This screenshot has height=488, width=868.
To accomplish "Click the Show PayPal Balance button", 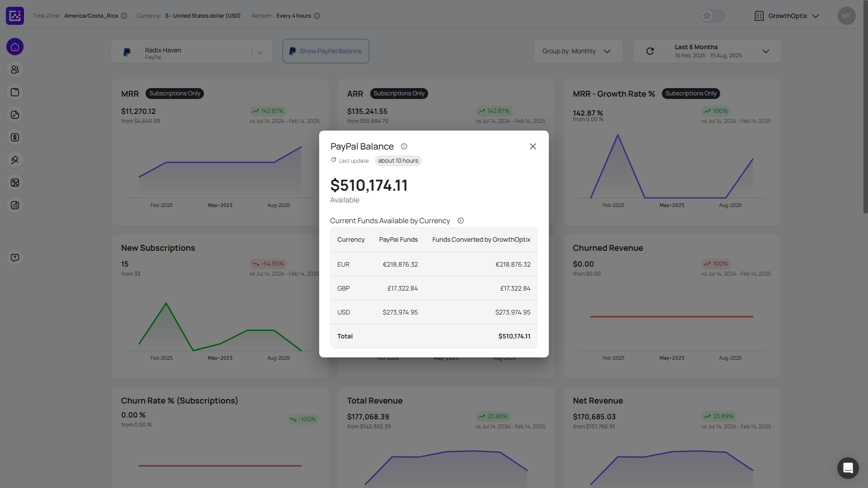I will pos(326,51).
